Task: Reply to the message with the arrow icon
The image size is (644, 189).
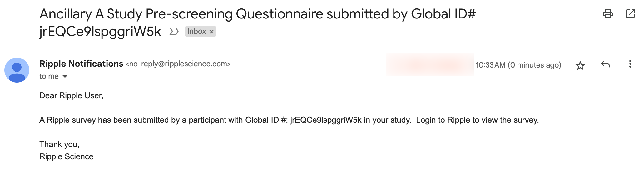Action: pyautogui.click(x=605, y=64)
